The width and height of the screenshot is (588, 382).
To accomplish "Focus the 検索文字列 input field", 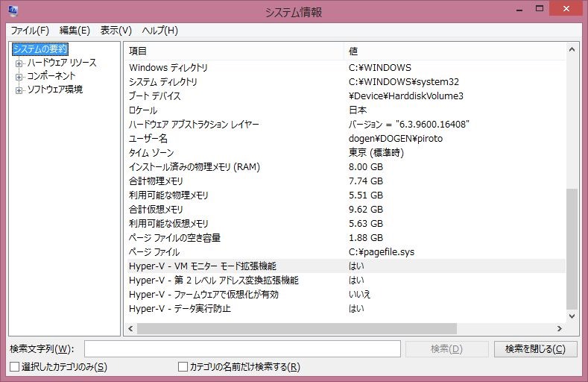I will click(242, 349).
